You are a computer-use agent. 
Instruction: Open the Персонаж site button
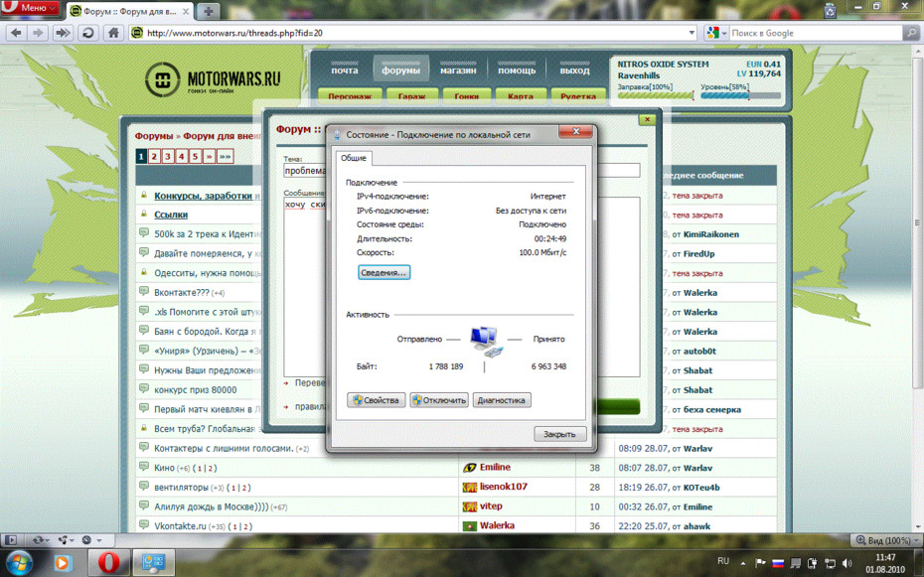pyautogui.click(x=350, y=96)
